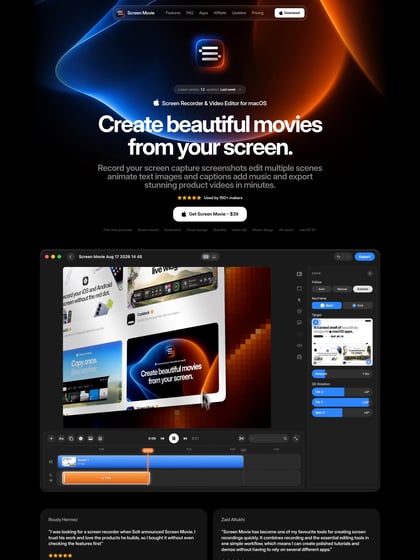Go to the Pricing nav link
This screenshot has height=560, width=420.
[257, 13]
